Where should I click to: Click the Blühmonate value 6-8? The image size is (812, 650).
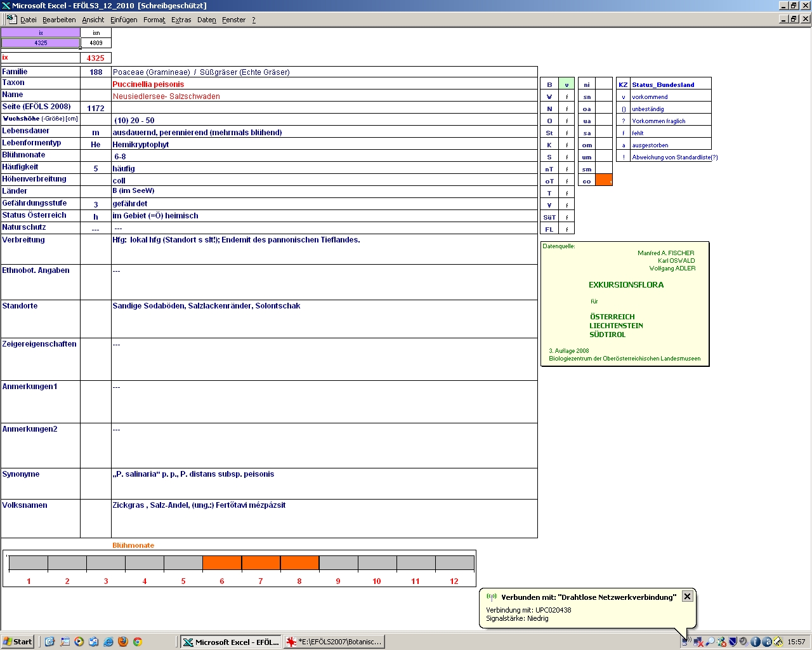pyautogui.click(x=120, y=156)
